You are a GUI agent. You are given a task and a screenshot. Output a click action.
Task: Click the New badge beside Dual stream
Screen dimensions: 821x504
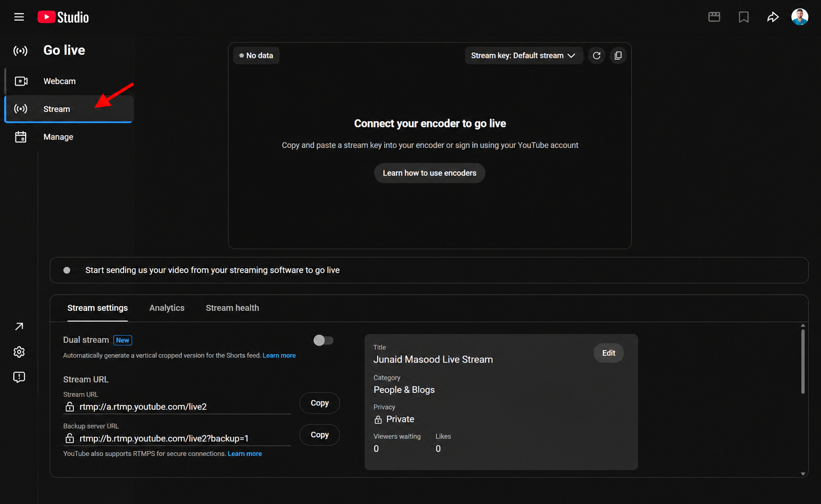(x=123, y=340)
